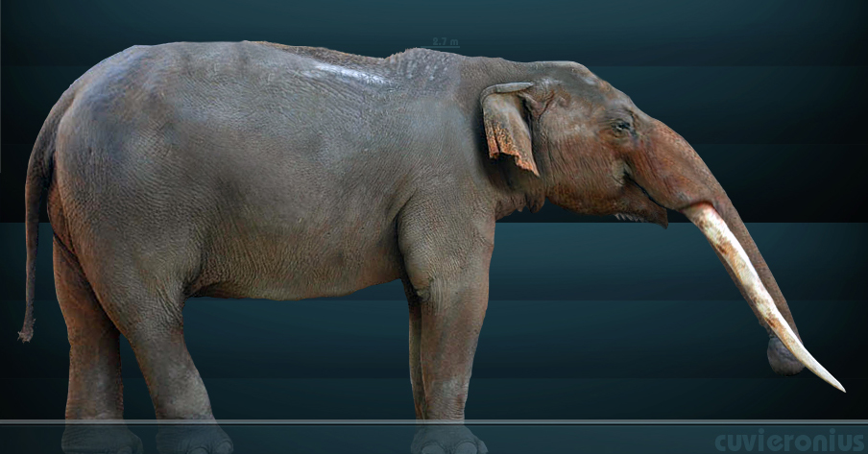Click the elephant's eye
868x454 pixels.
pos(622,125)
